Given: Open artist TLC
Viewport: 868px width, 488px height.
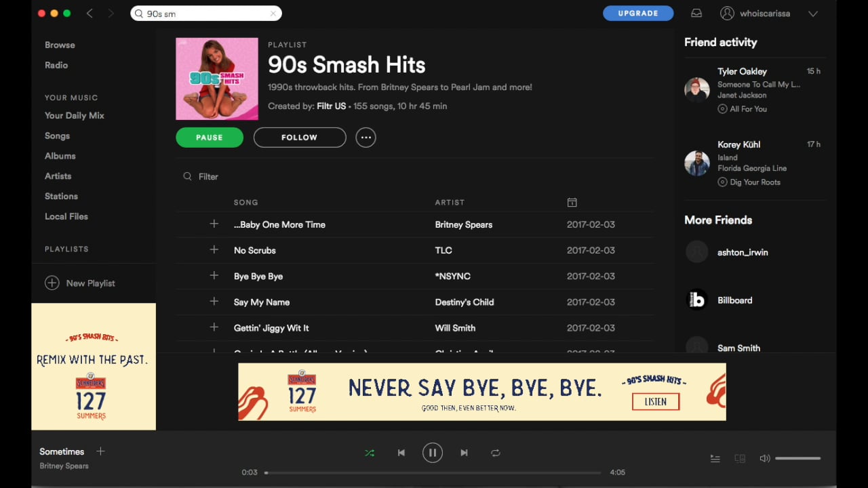Looking at the screenshot, I should (x=443, y=250).
